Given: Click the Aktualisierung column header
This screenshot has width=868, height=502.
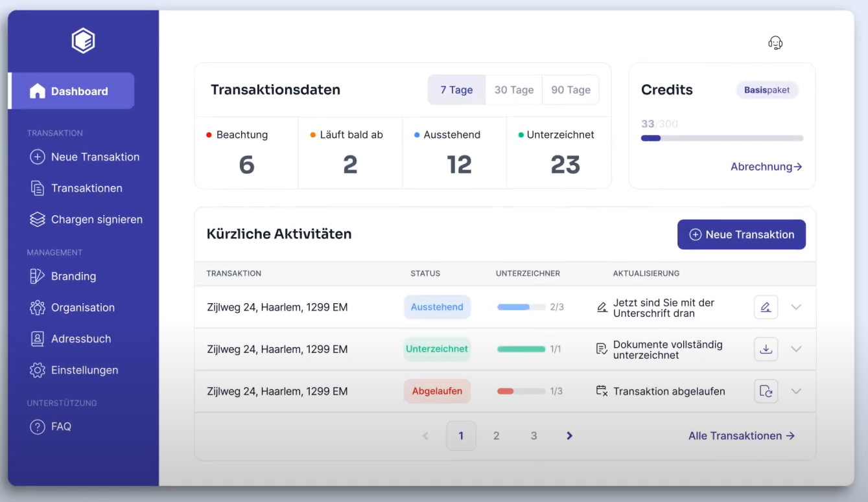Looking at the screenshot, I should click(646, 273).
